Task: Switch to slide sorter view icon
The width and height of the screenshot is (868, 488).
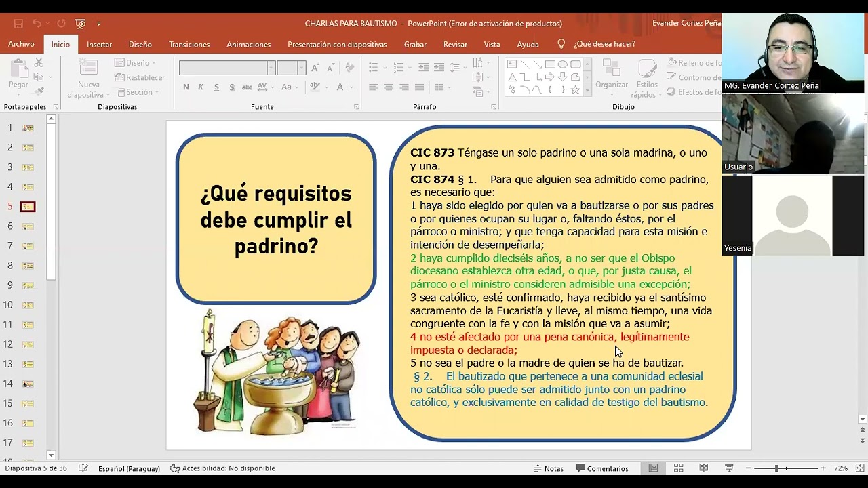Action: pos(678,468)
